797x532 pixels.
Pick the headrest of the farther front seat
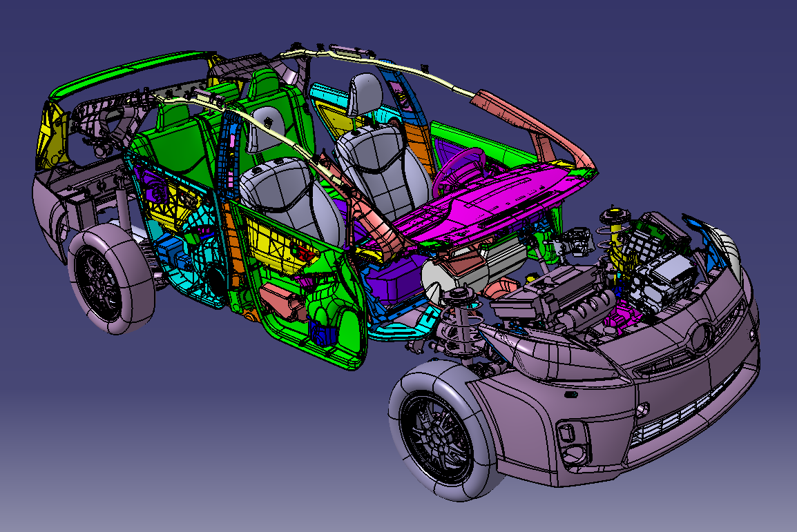pyautogui.click(x=364, y=95)
